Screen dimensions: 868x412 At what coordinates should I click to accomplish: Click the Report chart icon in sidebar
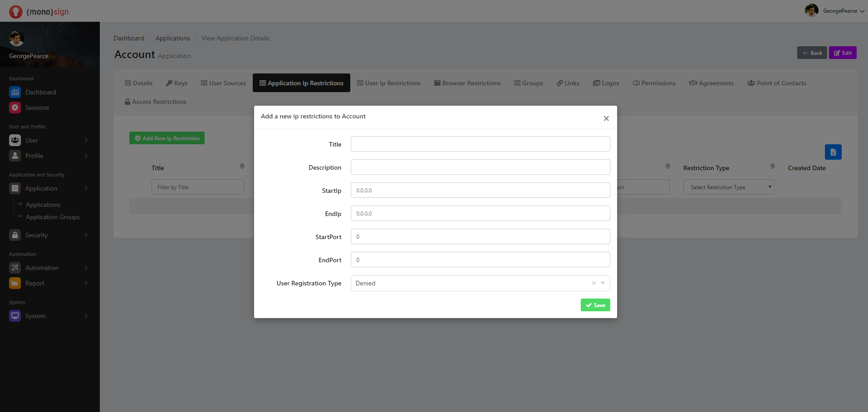click(x=15, y=283)
